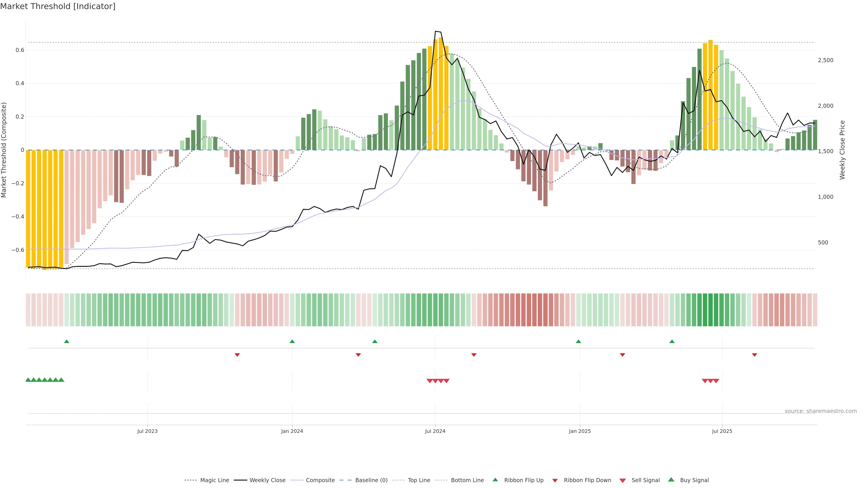The height and width of the screenshot is (488, 868).
Task: Click the Ribbon Flip Up legend triangle icon
Action: pyautogui.click(x=495, y=480)
